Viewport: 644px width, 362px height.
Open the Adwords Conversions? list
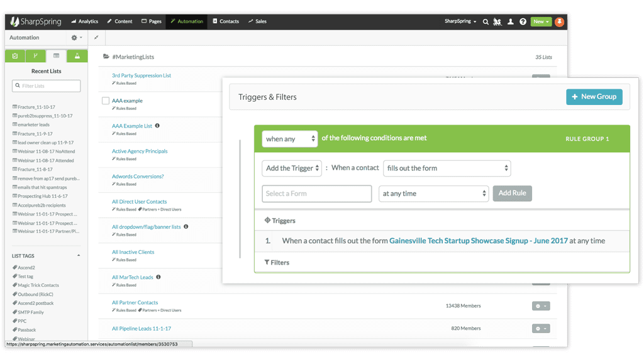[138, 177]
